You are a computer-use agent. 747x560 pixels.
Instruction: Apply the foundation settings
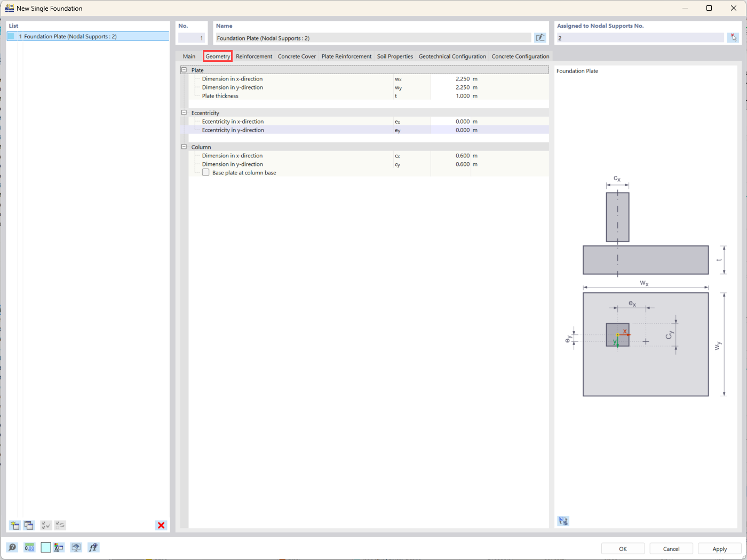(719, 548)
